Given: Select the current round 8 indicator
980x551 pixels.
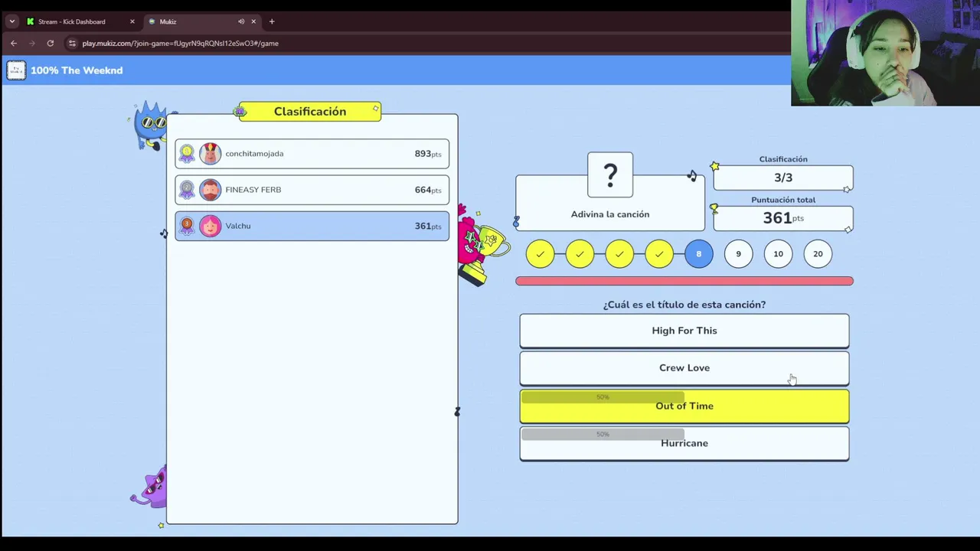Looking at the screenshot, I should pos(699,254).
